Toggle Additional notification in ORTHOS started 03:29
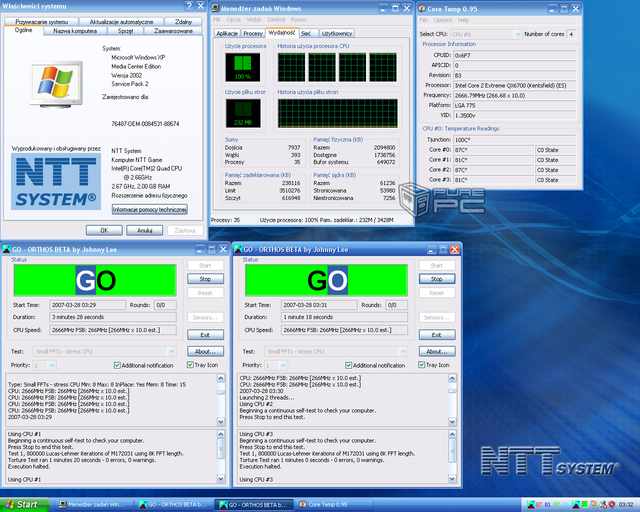 tap(117, 365)
